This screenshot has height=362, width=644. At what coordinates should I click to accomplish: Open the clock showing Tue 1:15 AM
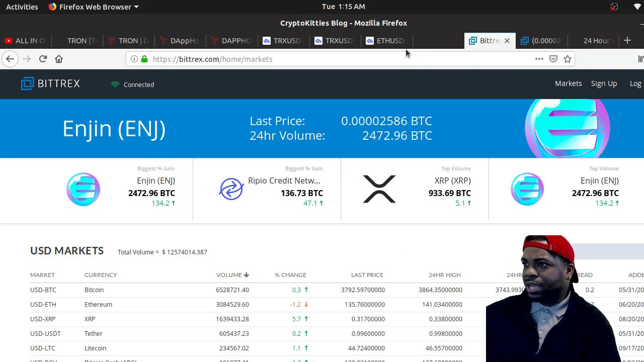(x=344, y=7)
